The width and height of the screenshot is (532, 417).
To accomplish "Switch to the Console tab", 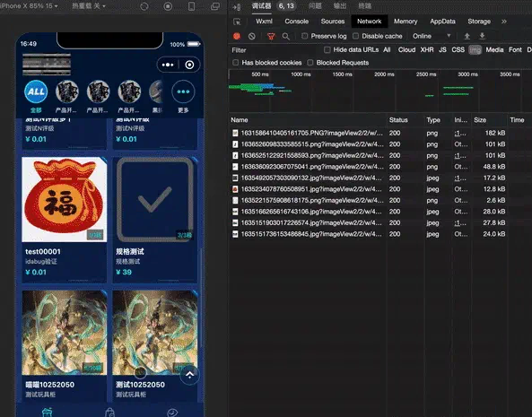I will click(297, 22).
